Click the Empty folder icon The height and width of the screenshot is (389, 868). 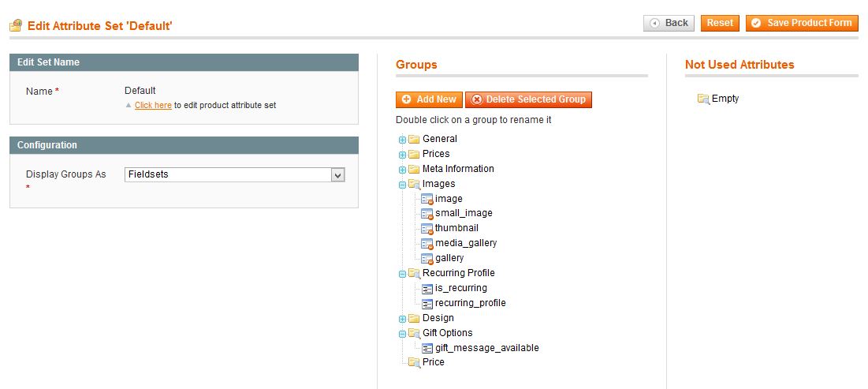click(x=703, y=99)
